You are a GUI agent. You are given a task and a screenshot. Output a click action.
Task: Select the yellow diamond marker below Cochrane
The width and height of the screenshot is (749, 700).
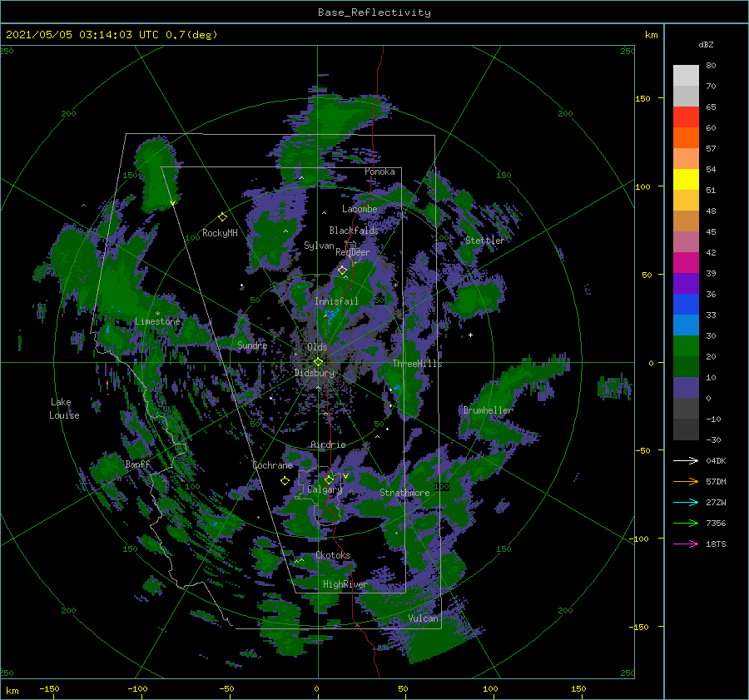[285, 481]
